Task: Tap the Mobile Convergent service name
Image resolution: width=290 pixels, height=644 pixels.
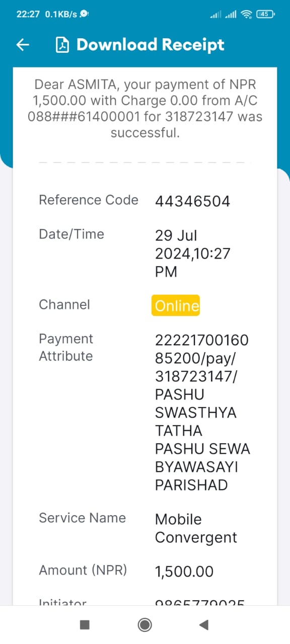Action: click(x=196, y=528)
